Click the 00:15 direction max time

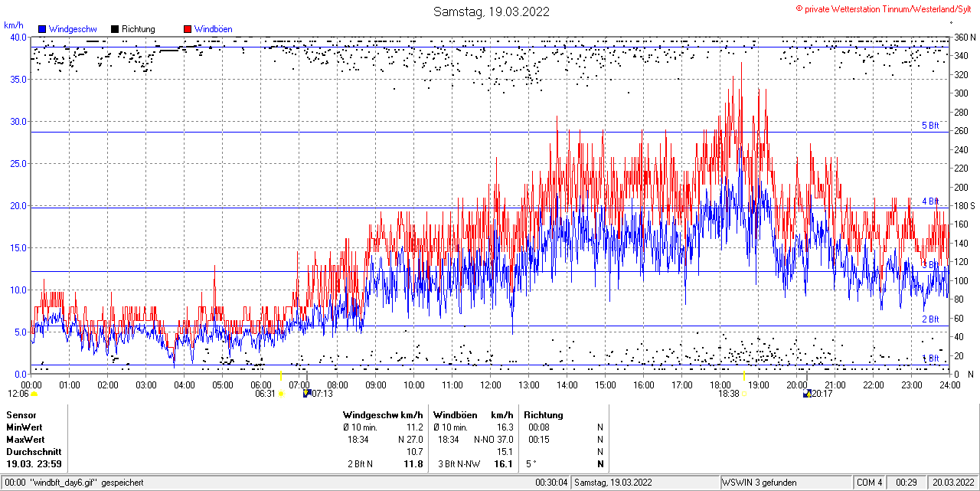[538, 440]
